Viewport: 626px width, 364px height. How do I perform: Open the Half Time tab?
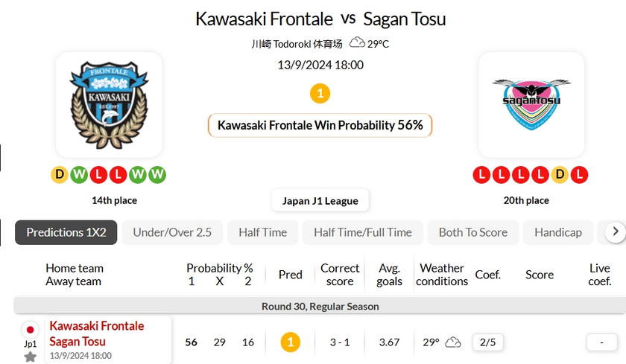[x=262, y=232]
